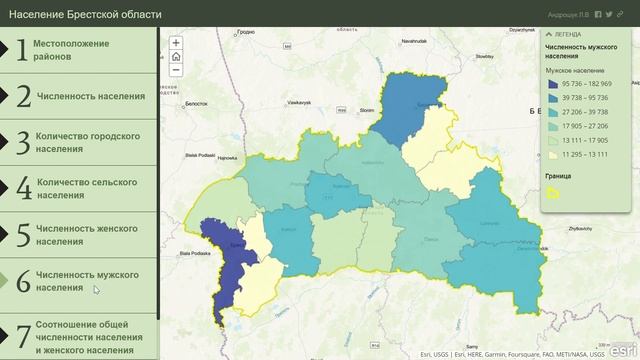Screen dimensions: 640x360
Task: Open tab 3 Количество городского населения
Action: [x=78, y=142]
